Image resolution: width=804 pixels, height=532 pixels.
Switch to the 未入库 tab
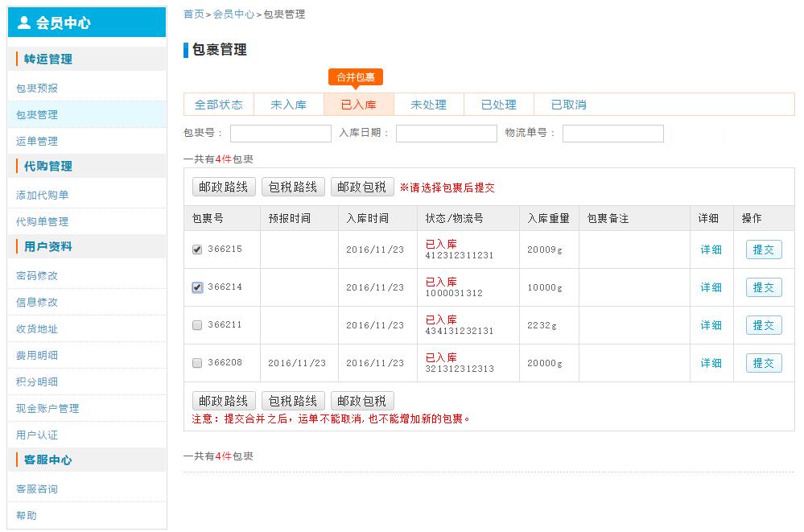click(x=288, y=105)
